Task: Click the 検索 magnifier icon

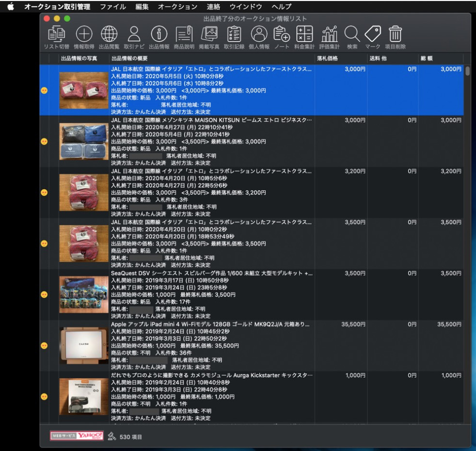Action: coord(352,34)
